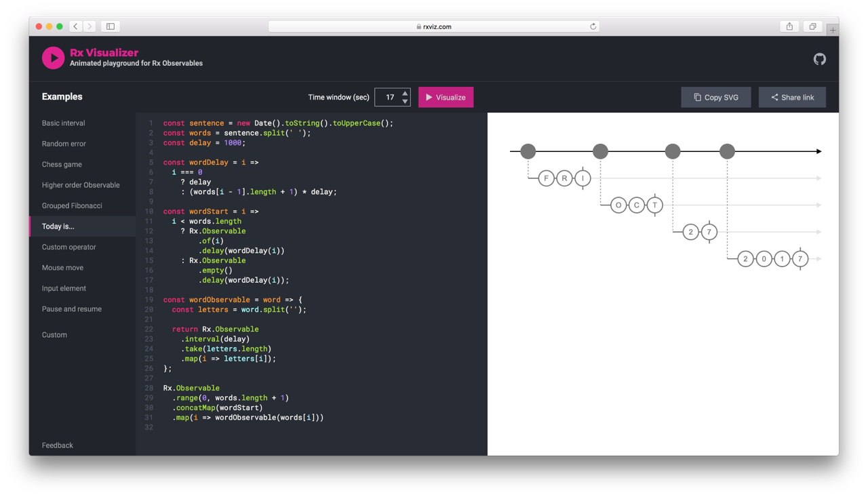868x497 pixels.
Task: Go back with Safari's back arrow
Action: click(x=75, y=26)
